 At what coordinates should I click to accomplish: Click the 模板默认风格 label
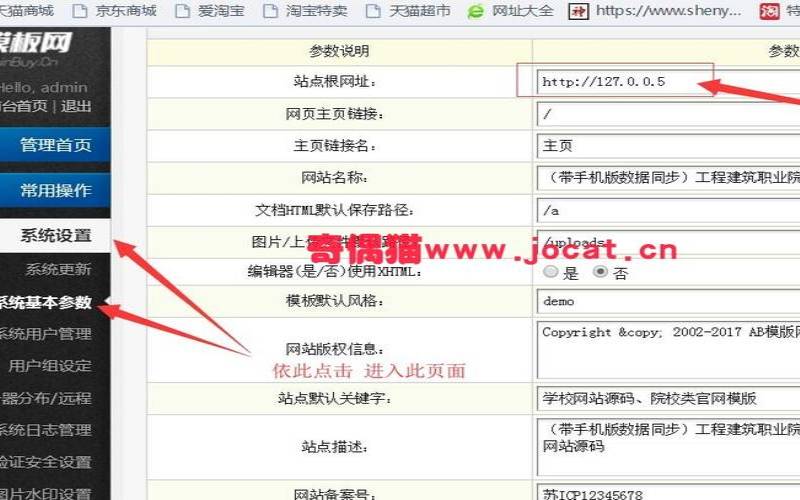[x=334, y=301]
